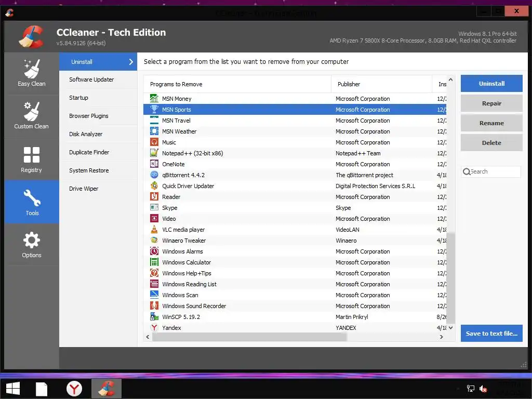The width and height of the screenshot is (532, 399).
Task: Open the Custom Clean section
Action: pos(32,116)
